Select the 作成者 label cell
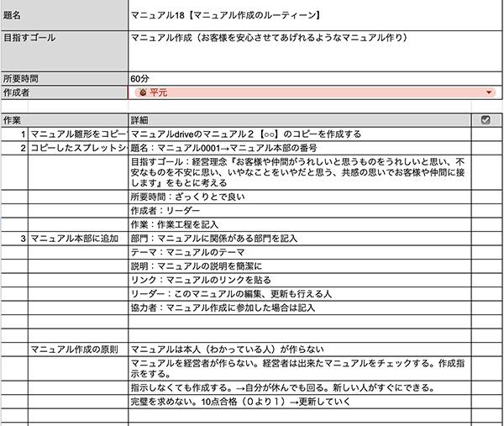The height and width of the screenshot is (426, 504). point(65,92)
